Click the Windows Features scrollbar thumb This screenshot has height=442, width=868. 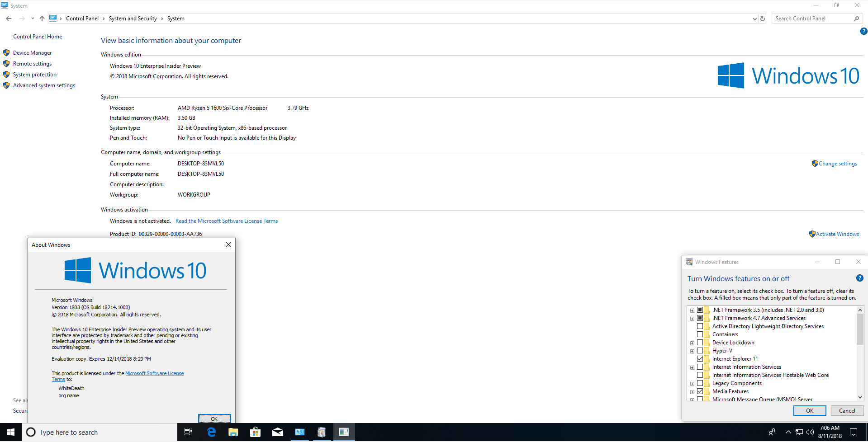860,329
